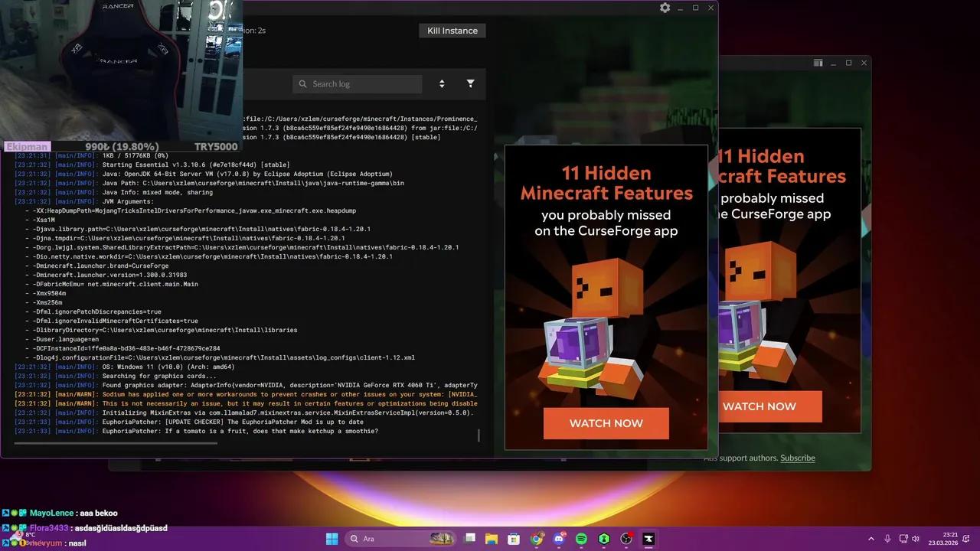Click the Subscribe link below the ad panel
The image size is (980, 551).
click(x=797, y=458)
